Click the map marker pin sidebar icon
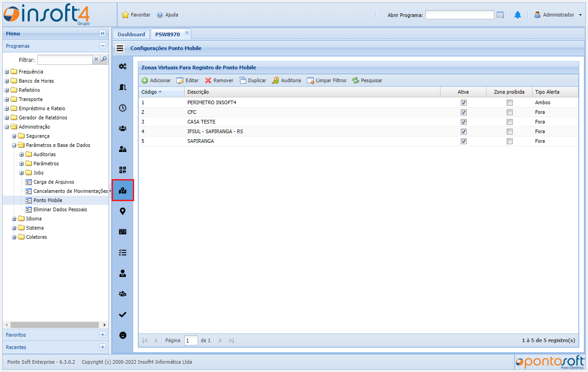 tap(123, 211)
